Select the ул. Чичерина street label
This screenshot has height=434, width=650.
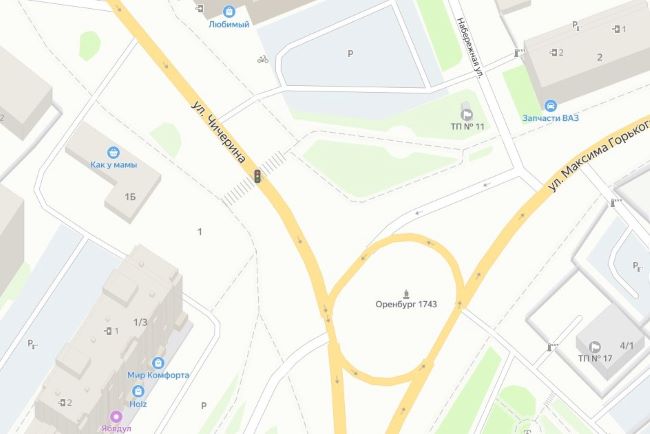click(219, 132)
